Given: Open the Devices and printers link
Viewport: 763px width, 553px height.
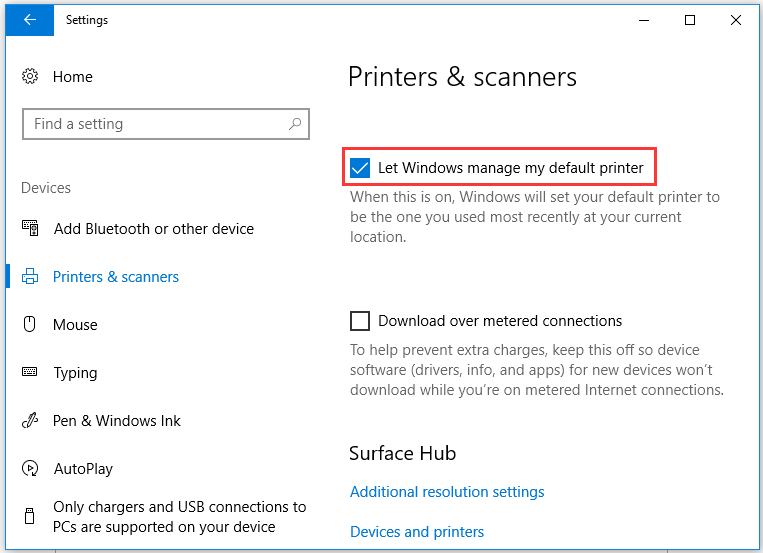Looking at the screenshot, I should click(417, 532).
